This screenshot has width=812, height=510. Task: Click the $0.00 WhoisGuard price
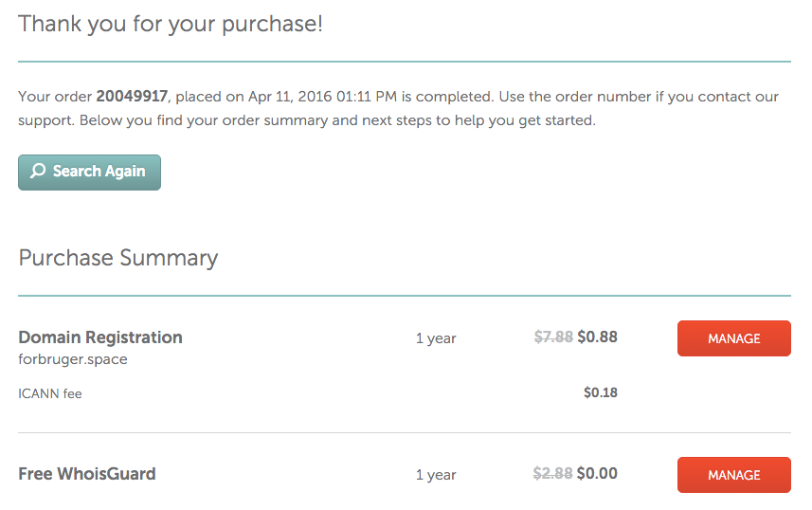597,474
